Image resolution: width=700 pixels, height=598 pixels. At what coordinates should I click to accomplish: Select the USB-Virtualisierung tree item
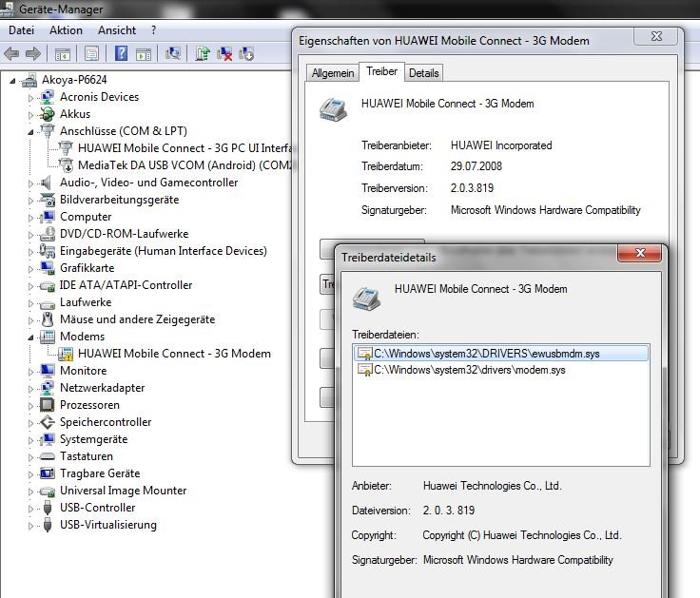coord(108,525)
